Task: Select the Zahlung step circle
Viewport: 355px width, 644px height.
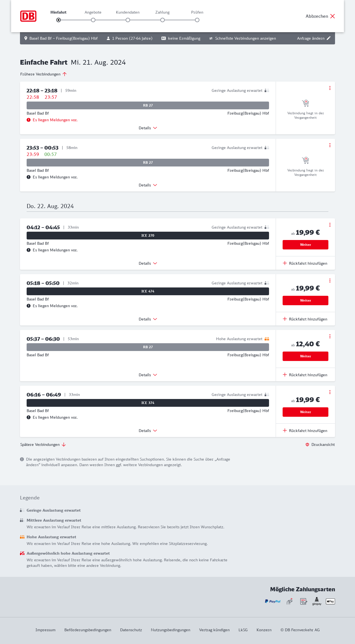Action: (163, 20)
